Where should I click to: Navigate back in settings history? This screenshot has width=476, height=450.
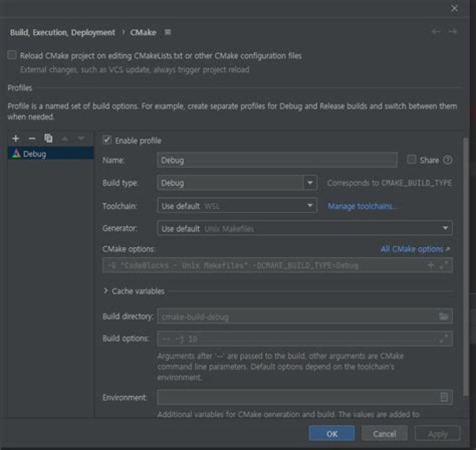[436, 32]
